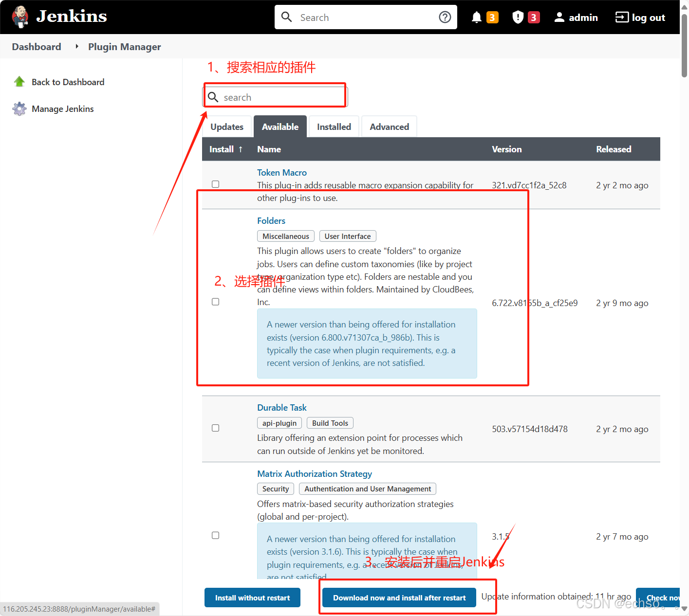Switch to the Available tab
The height and width of the screenshot is (616, 689).
[280, 127]
